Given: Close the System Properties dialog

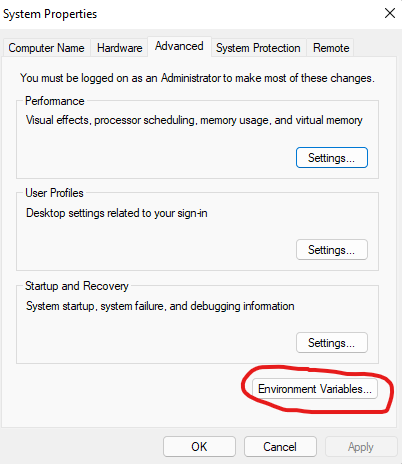Looking at the screenshot, I should point(390,14).
